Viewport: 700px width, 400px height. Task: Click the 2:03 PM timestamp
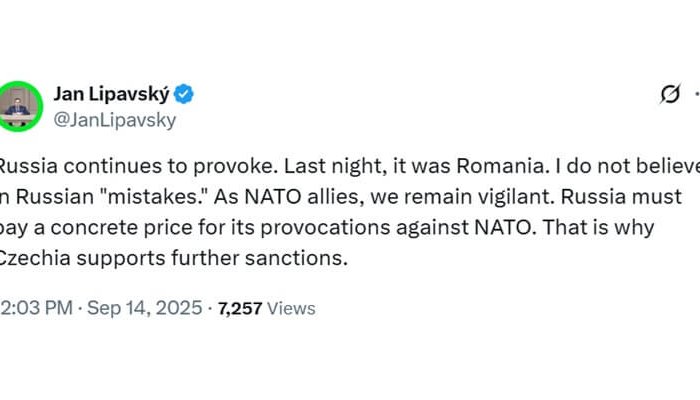(36, 308)
